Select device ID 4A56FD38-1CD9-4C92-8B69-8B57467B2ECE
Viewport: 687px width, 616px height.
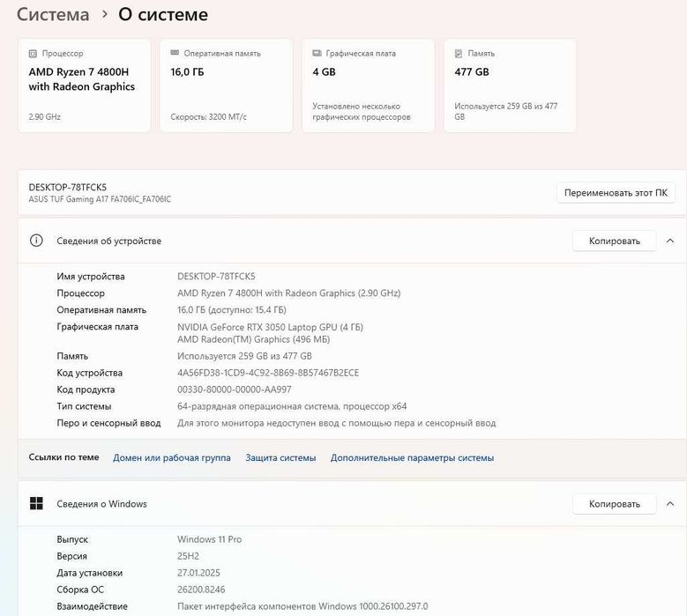(x=268, y=373)
